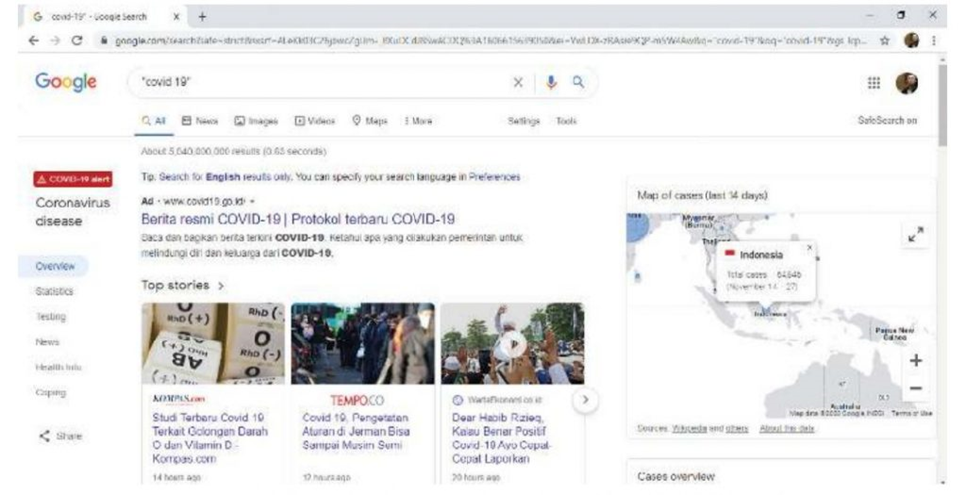The image size is (966, 495).
Task: Open the Google apps grid icon
Action: pos(874,83)
